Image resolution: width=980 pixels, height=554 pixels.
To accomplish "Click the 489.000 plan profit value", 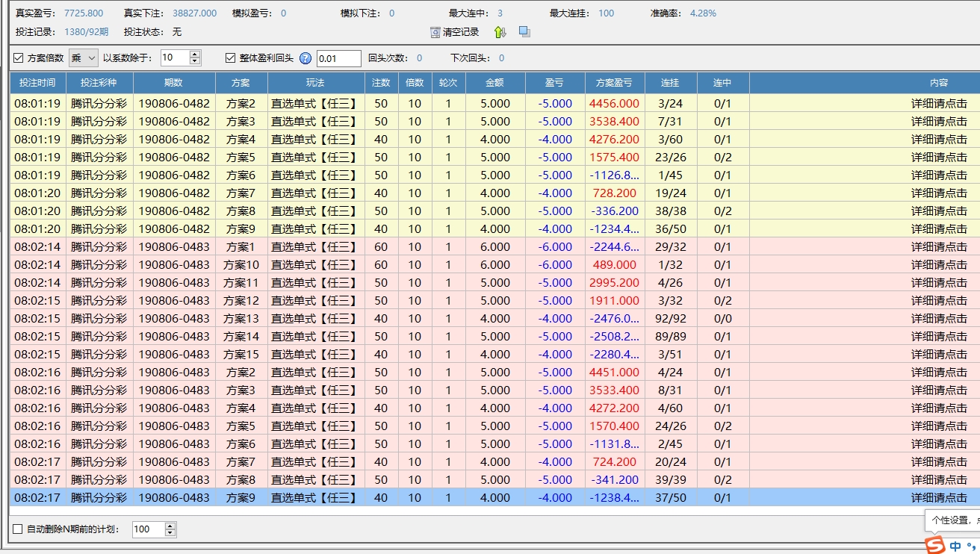I will tap(615, 265).
